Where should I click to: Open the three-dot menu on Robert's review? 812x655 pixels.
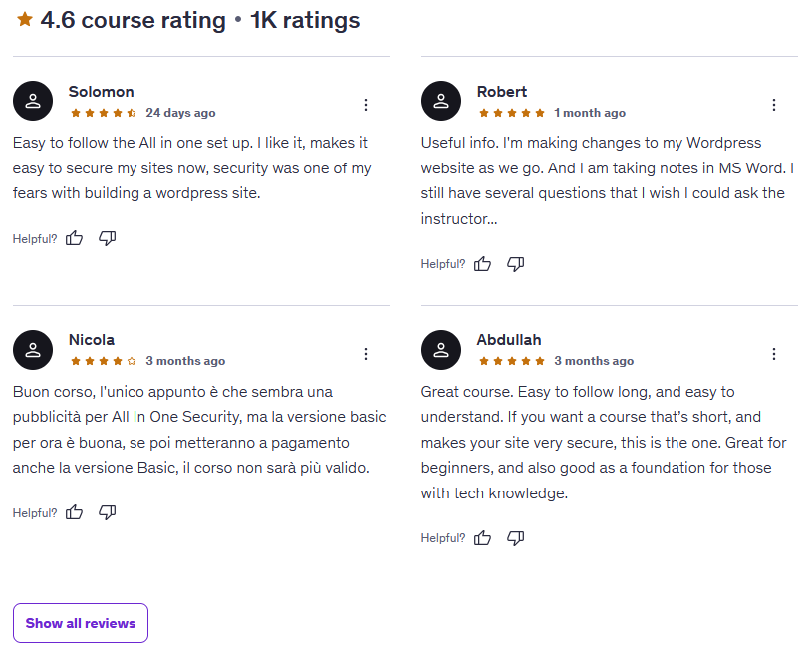point(774,105)
